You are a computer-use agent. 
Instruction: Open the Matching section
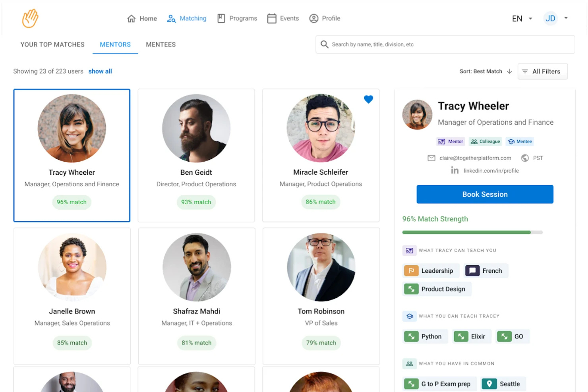click(x=187, y=19)
